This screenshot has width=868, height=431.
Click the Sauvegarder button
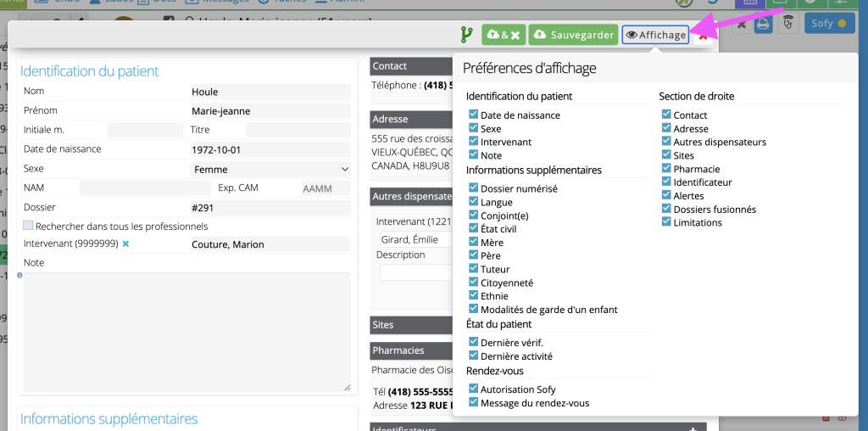tap(574, 35)
